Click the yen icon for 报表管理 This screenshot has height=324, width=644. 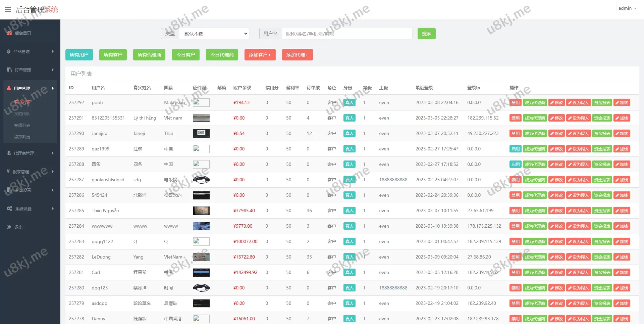(8, 172)
